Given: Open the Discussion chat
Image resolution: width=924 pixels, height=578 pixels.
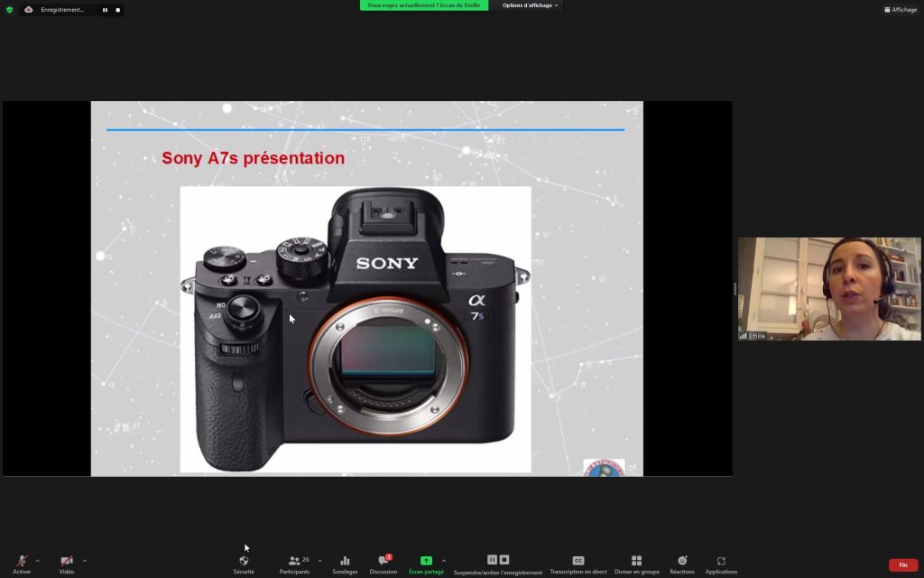Looking at the screenshot, I should 383,564.
